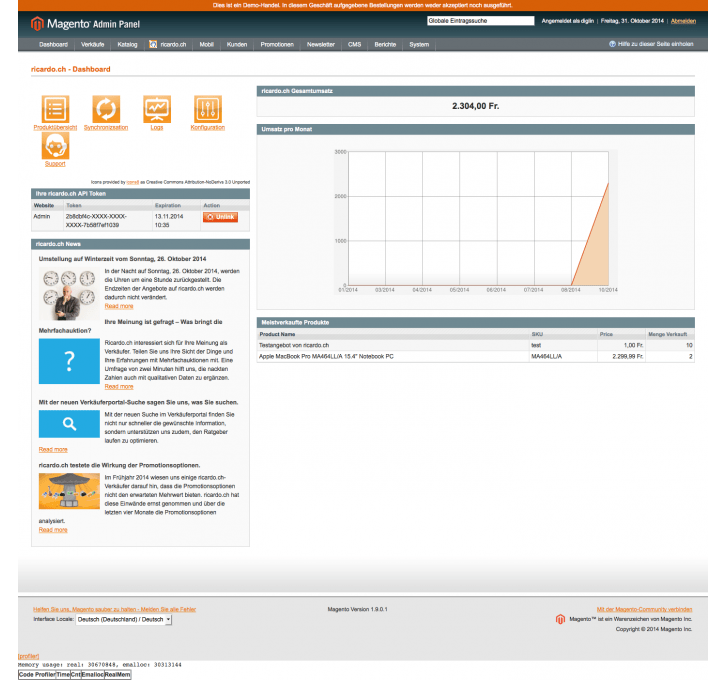Open the Promotionen menu
Viewport: 725px width, 680px height.
point(277,44)
